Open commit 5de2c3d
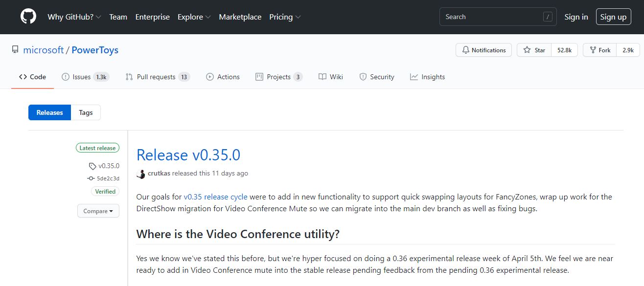Viewport: 644px width, 286px height. [x=108, y=178]
